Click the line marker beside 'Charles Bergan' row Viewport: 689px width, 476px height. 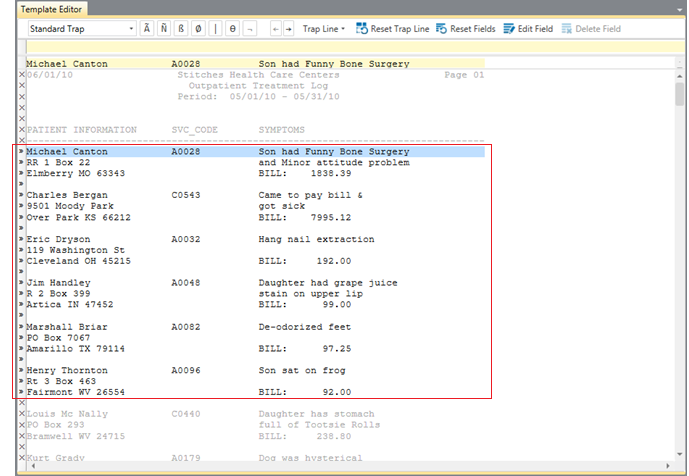click(x=21, y=195)
